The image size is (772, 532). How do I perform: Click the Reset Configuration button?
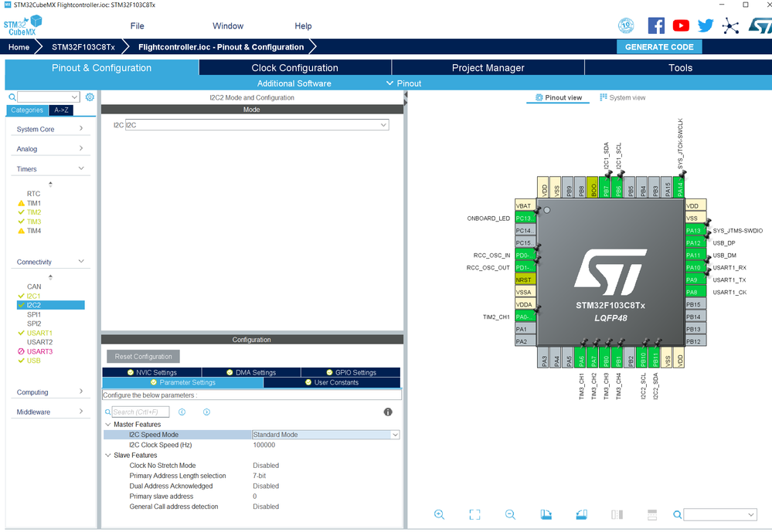tap(143, 356)
